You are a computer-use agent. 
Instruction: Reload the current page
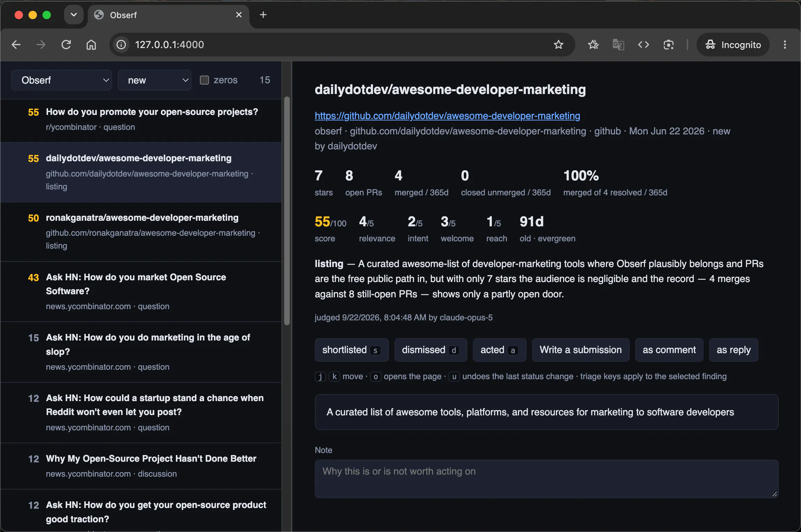click(x=66, y=45)
